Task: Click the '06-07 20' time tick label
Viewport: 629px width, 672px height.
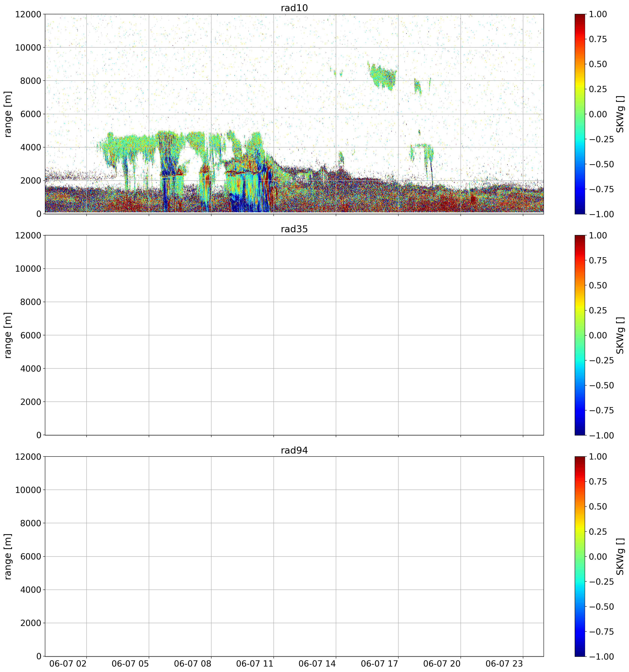Action: [442, 664]
